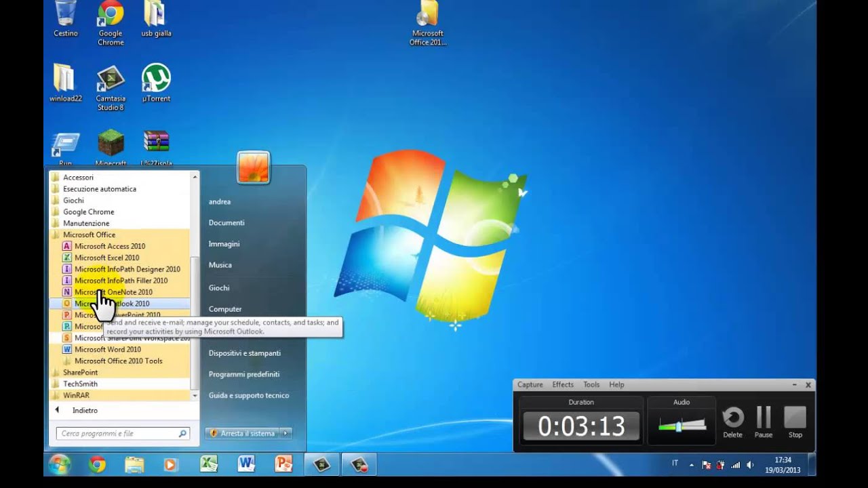Open Microsoft InfoPath Filler 2010

click(x=121, y=281)
